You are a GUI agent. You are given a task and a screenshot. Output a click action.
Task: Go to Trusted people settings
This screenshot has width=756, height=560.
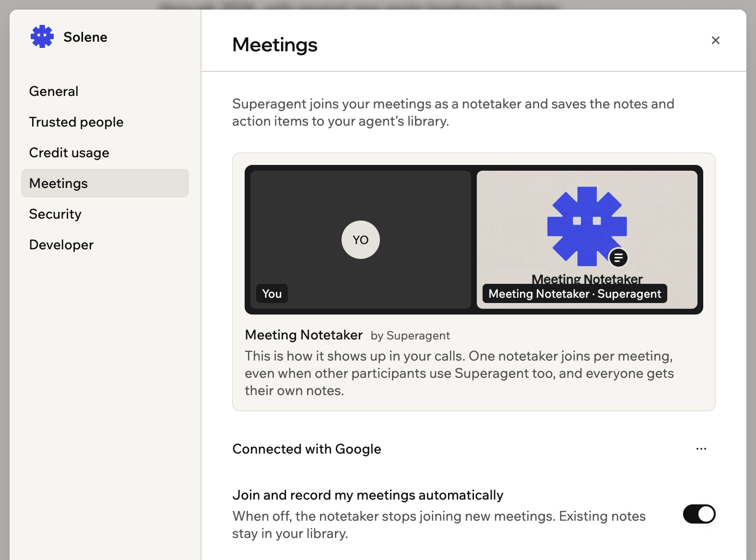coord(105,122)
